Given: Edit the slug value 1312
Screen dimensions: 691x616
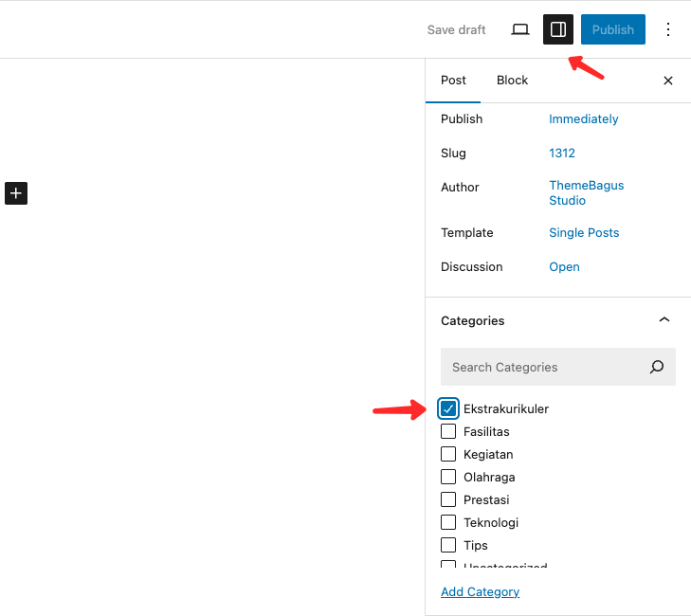Looking at the screenshot, I should point(562,154).
